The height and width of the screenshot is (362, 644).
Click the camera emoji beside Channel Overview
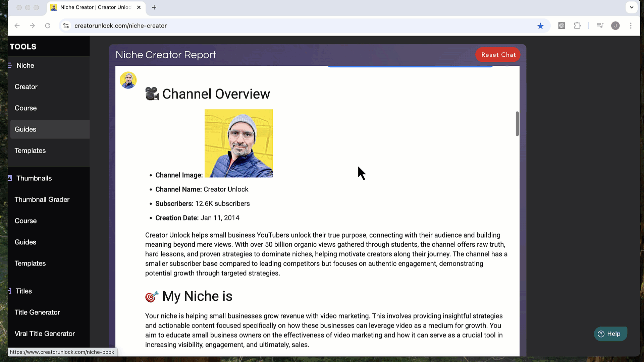pyautogui.click(x=152, y=94)
